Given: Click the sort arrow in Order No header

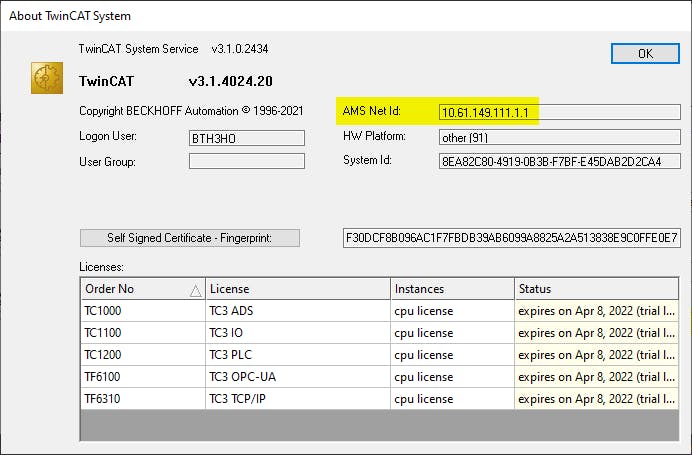Looking at the screenshot, I should click(195, 290).
